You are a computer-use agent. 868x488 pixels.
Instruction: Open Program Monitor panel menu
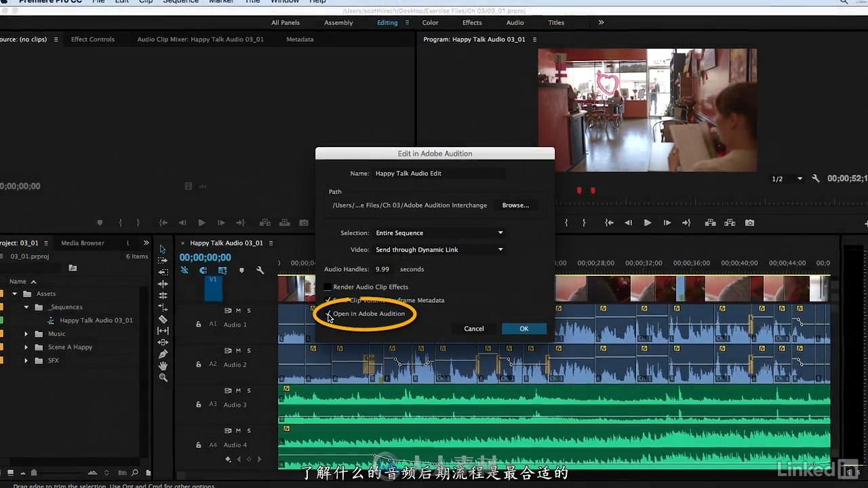coord(534,39)
